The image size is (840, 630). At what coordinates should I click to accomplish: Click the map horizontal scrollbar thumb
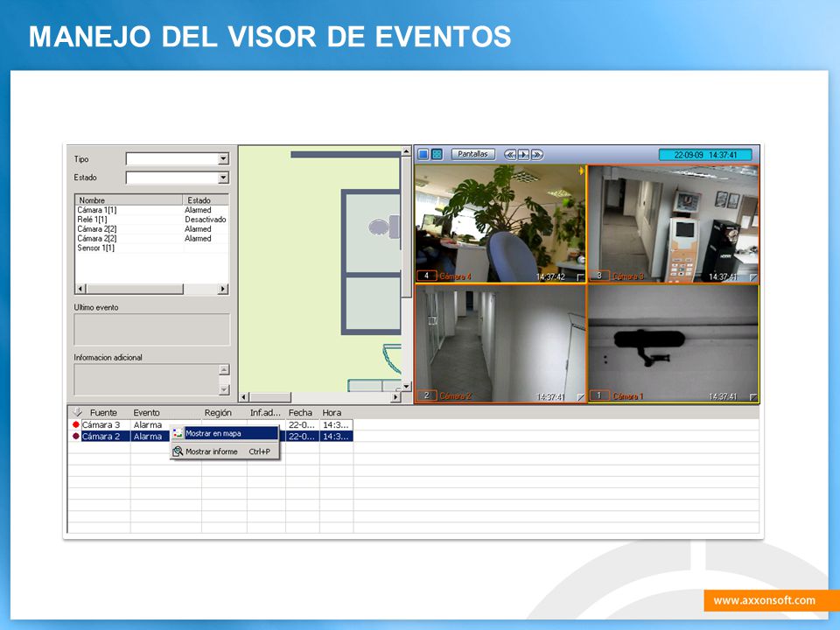coord(270,397)
